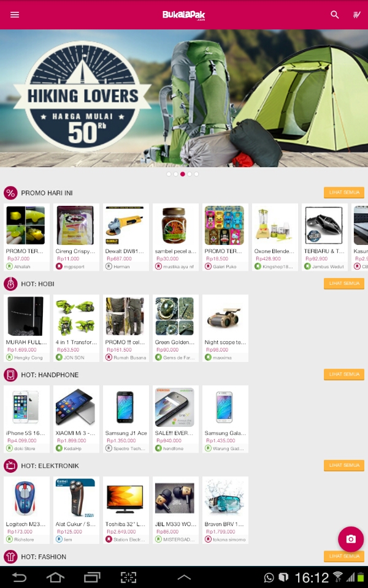Tap the Hot Hobi guitar icon
The width and height of the screenshot is (368, 588).
pyautogui.click(x=10, y=284)
